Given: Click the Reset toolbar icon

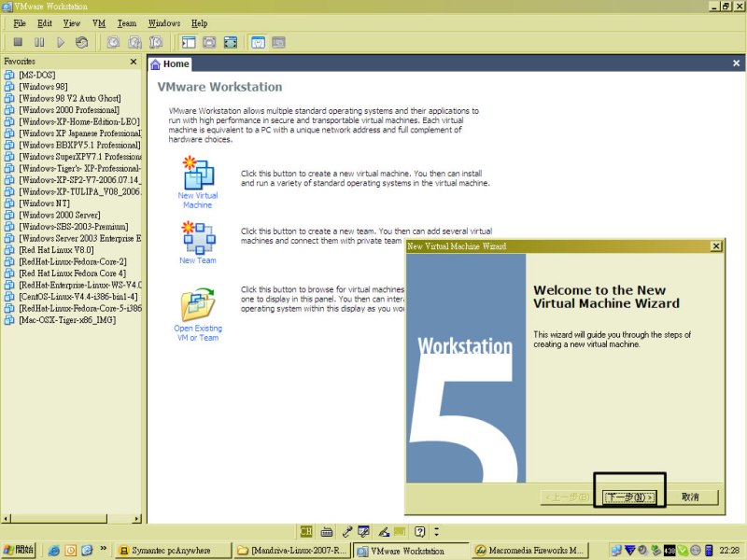Looking at the screenshot, I should point(81,42).
